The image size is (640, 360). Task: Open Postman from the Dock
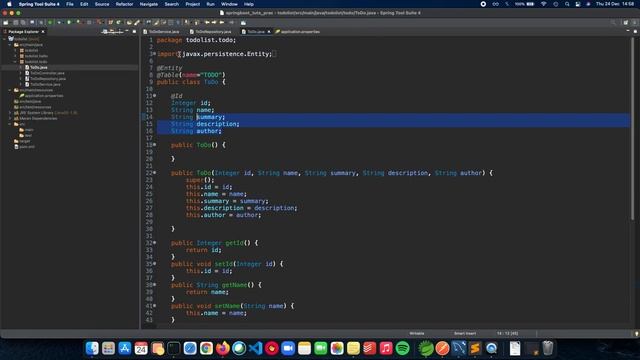point(442,348)
